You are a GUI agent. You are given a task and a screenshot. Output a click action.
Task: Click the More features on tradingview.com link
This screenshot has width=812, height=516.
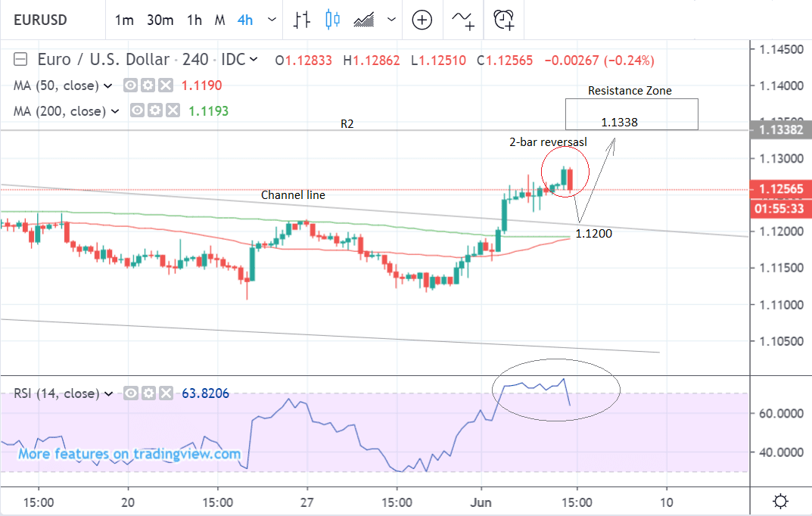pyautogui.click(x=129, y=454)
